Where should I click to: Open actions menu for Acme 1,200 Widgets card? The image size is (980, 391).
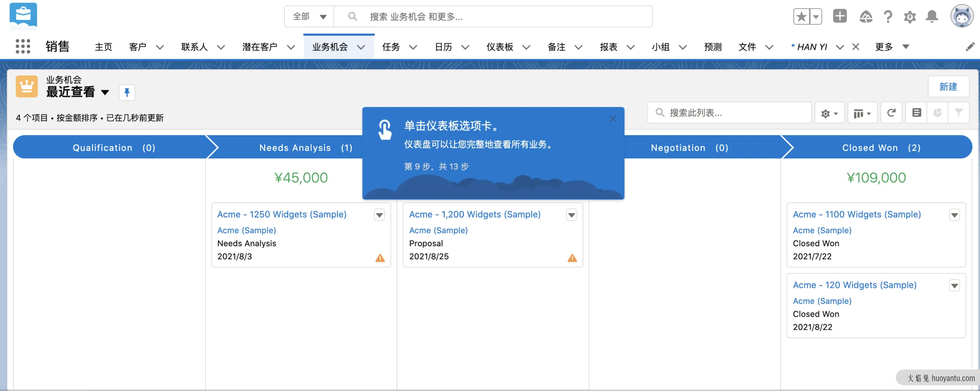[572, 215]
